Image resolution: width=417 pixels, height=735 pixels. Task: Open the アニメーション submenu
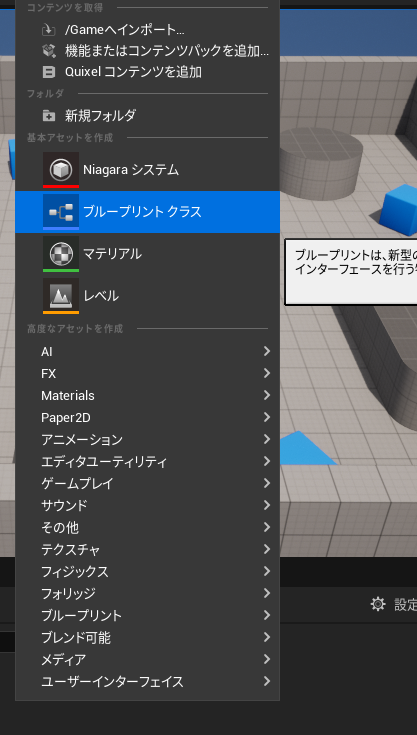[x=147, y=440]
